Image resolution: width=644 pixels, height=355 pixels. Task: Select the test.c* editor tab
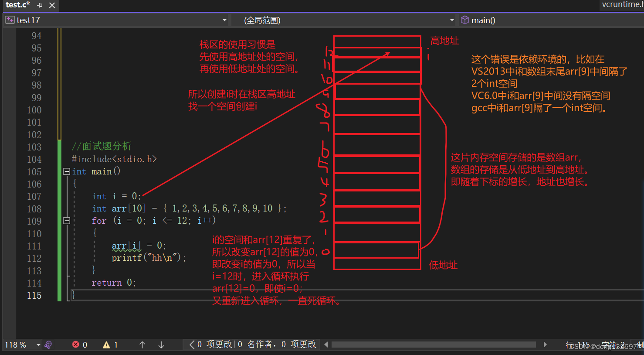tap(17, 5)
